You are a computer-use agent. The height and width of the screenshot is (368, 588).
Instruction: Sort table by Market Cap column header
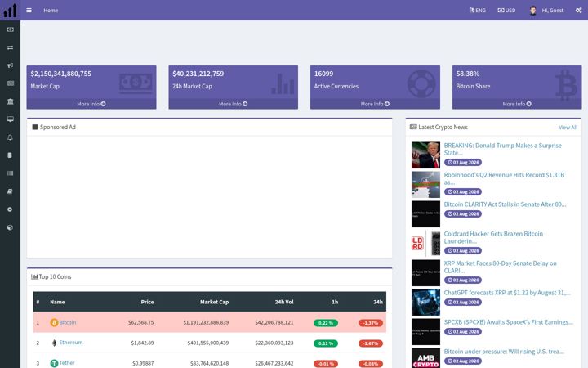pyautogui.click(x=214, y=302)
